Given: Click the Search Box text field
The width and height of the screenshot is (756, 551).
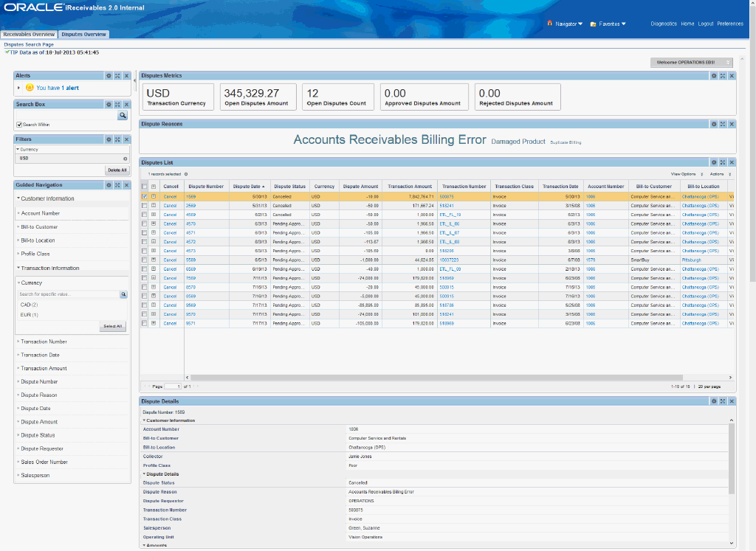Looking at the screenshot, I should coord(67,115).
